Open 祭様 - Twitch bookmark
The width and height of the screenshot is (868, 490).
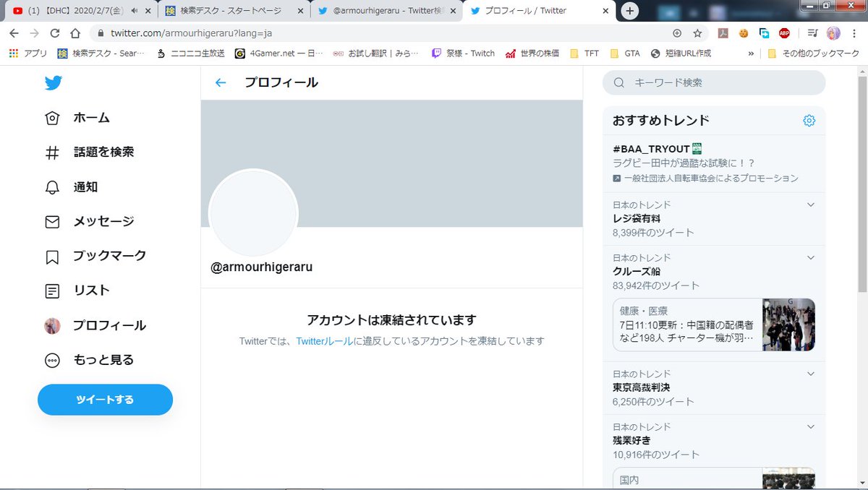[x=463, y=53]
